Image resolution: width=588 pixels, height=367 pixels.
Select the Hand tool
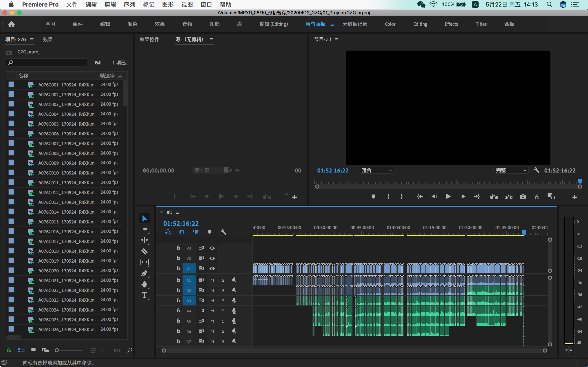pyautogui.click(x=144, y=284)
